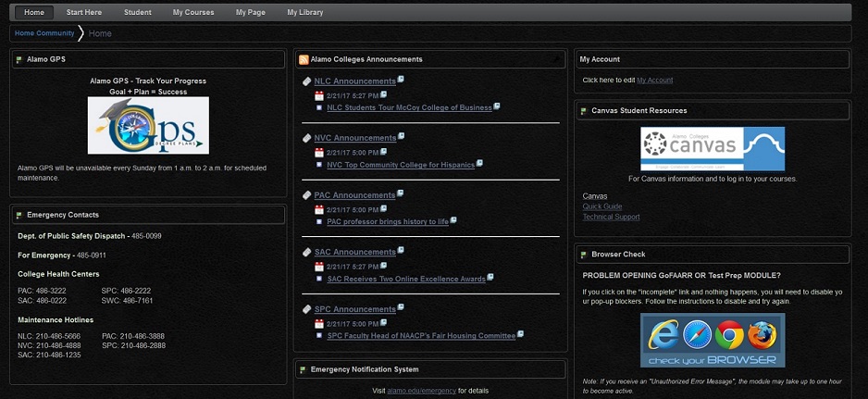Click the new-window icon after NLC Announcements heading

401,80
